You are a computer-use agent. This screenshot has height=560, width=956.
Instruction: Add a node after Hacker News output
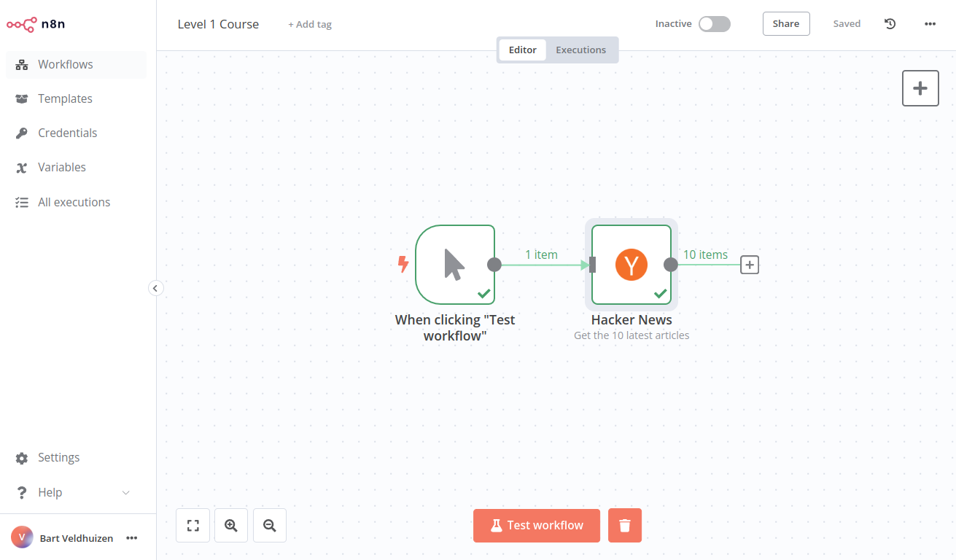pos(749,265)
